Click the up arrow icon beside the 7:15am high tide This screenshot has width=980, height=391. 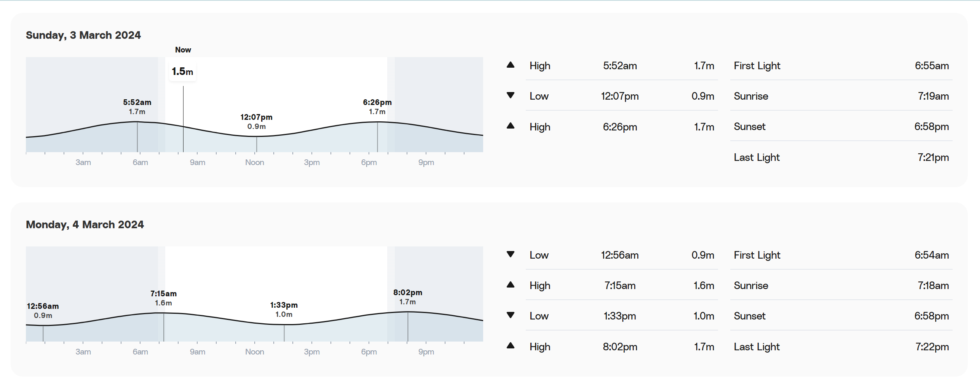511,285
